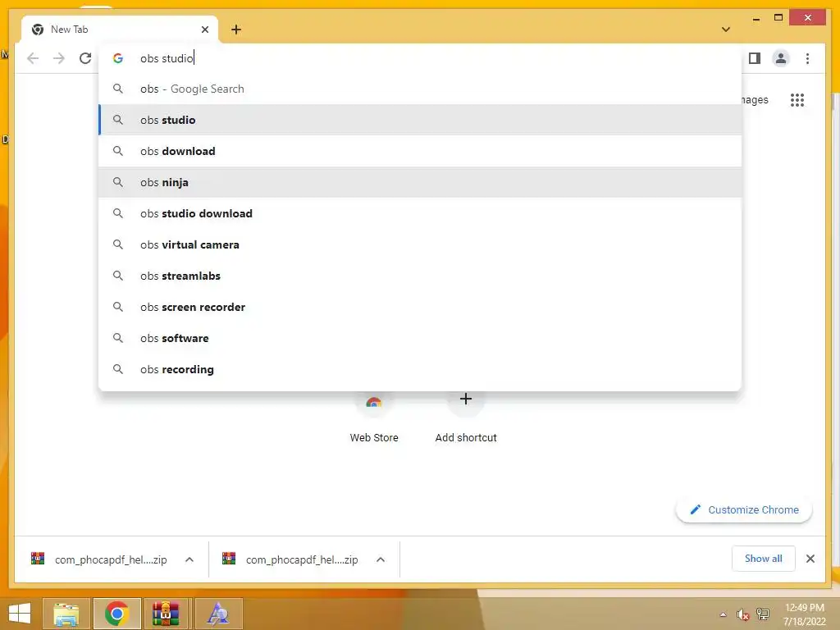This screenshot has height=630, width=840.
Task: Click the browser back arrow
Action: [33, 58]
